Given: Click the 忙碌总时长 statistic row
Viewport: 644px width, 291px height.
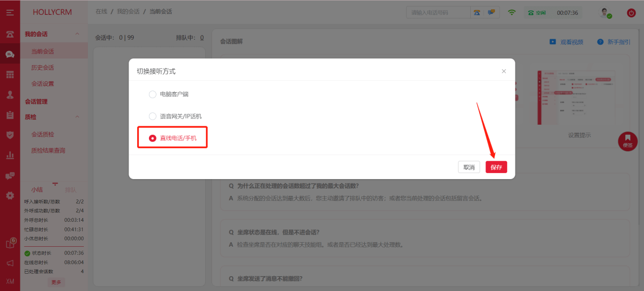Looking at the screenshot, I should [54, 229].
